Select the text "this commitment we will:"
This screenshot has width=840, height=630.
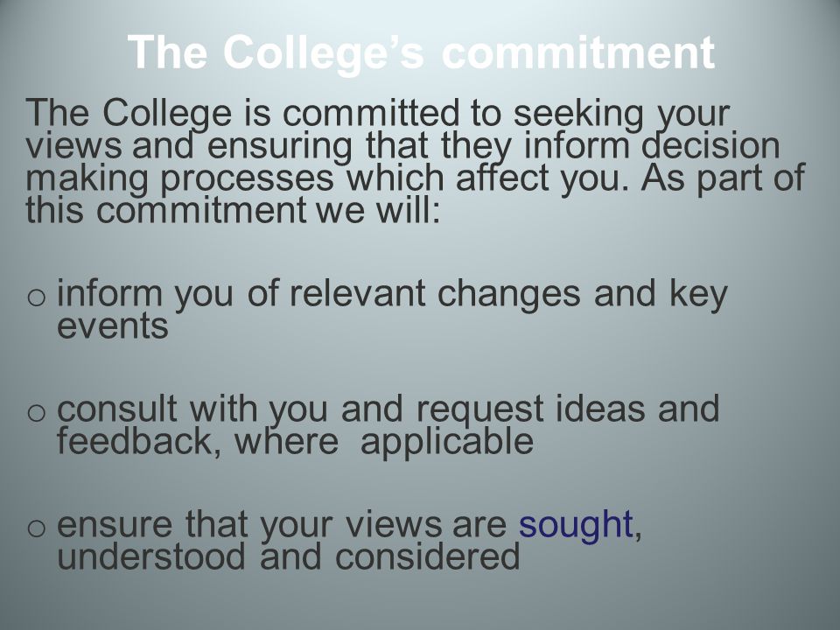point(233,209)
